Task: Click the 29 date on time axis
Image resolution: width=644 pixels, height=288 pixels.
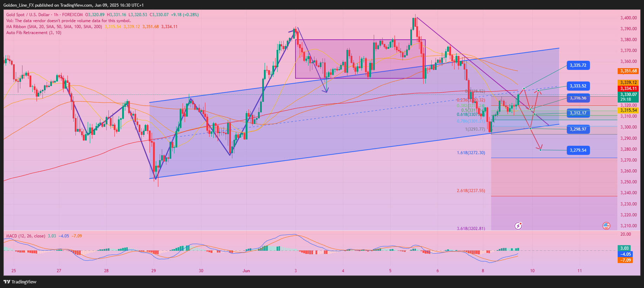Action: (154, 271)
